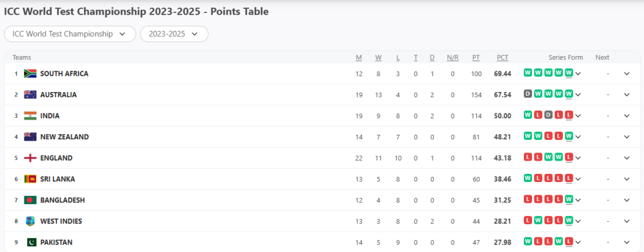This screenshot has width=644, height=252.
Task: Click the N/R column header
Action: pos(453,58)
